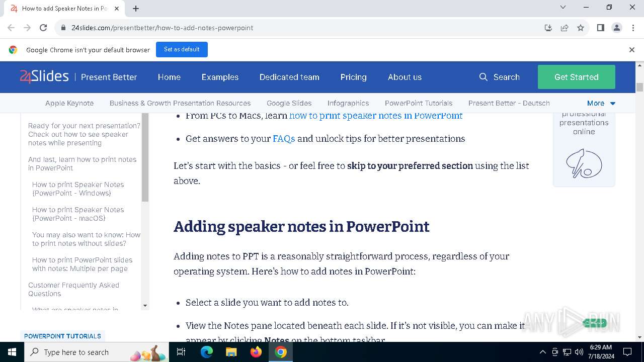Screen dimensions: 644x362
Task: Open the Windows Start menu
Action: pyautogui.click(x=12, y=352)
